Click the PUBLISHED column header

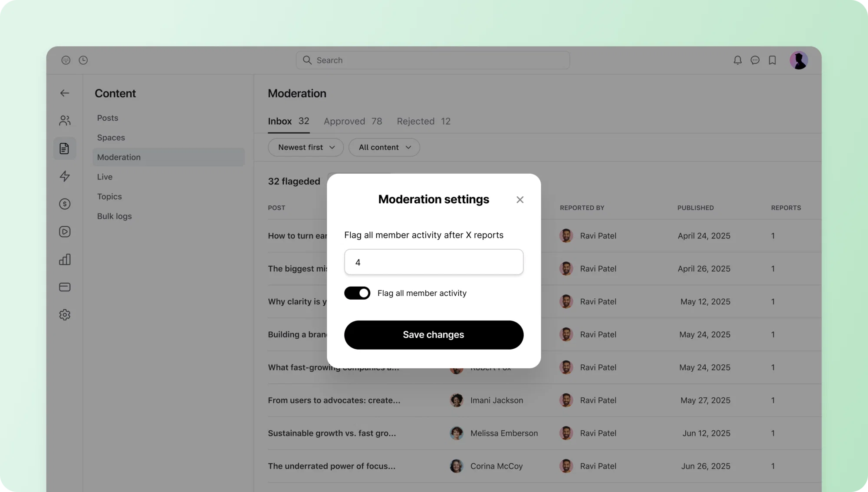[x=695, y=208]
